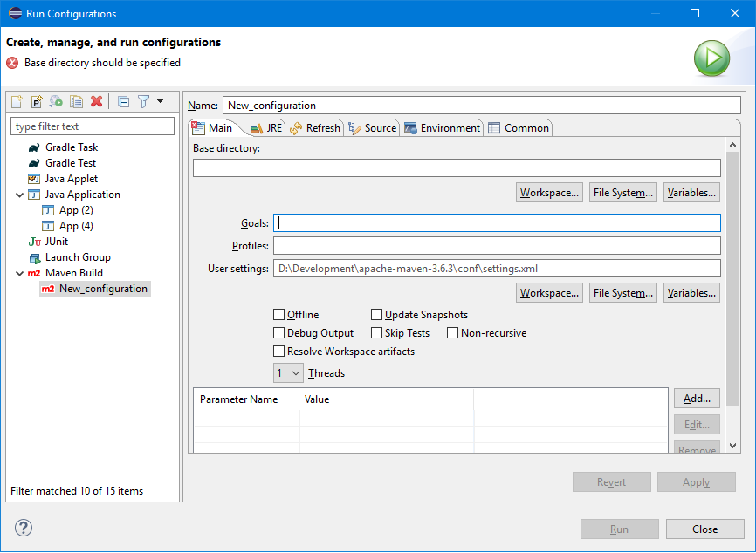Switch to the Source tab

(372, 128)
